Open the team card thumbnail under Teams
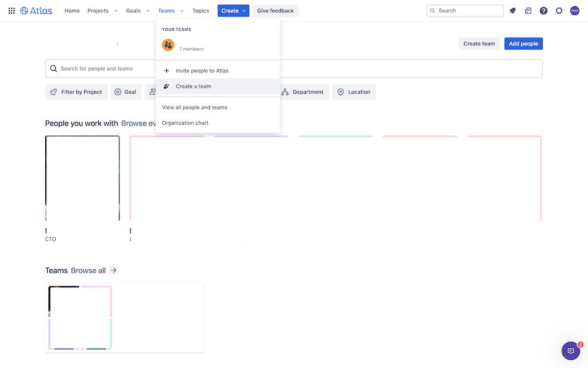The width and height of the screenshot is (588, 368). [80, 318]
